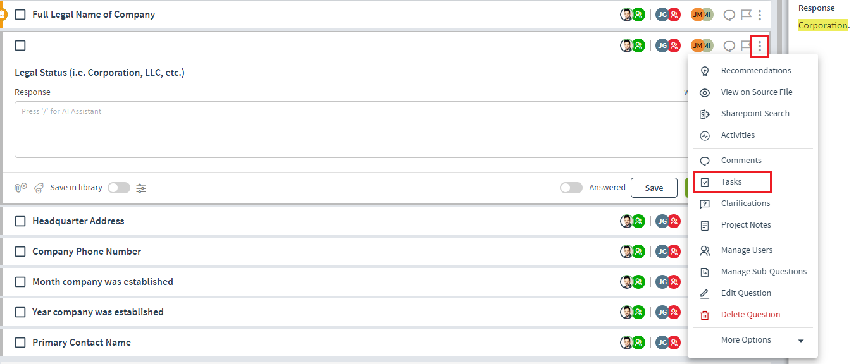Viewport: 868px width, 364px height.
Task: Click the Recommendations lightbulb icon
Action: click(705, 71)
